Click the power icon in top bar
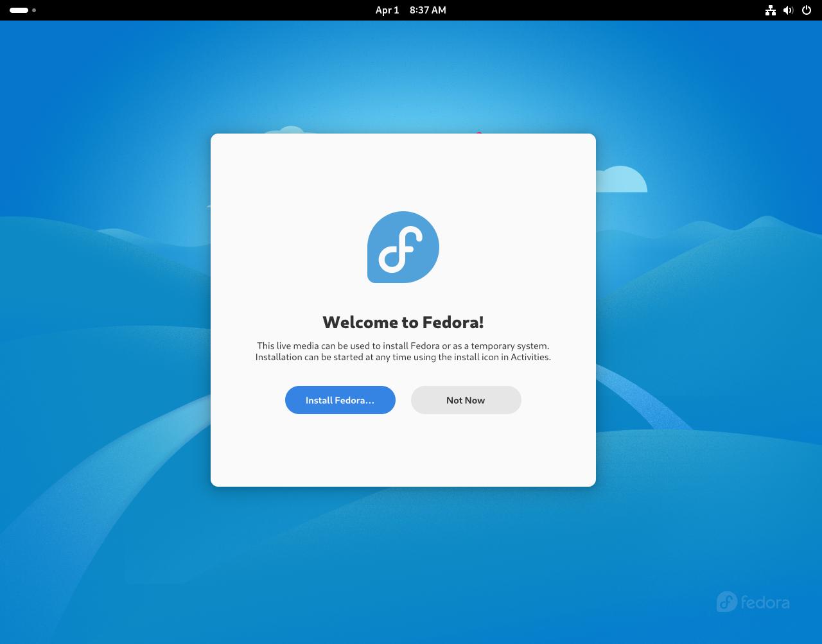The width and height of the screenshot is (822, 644). pyautogui.click(x=807, y=10)
